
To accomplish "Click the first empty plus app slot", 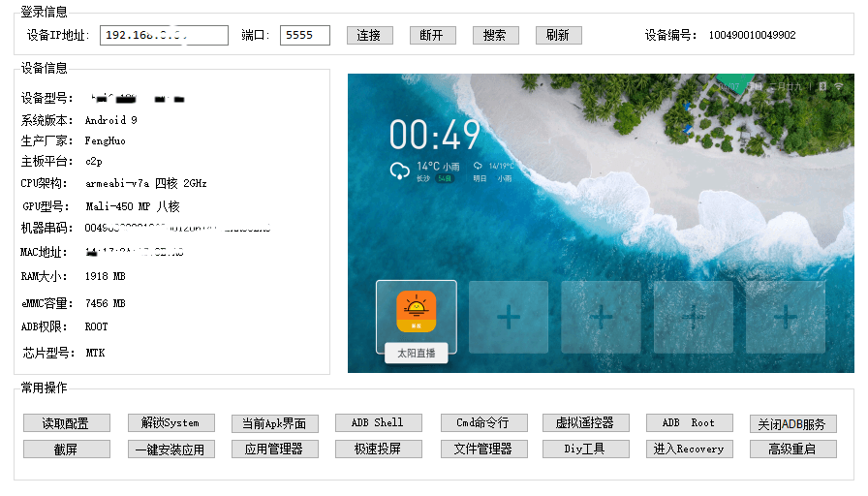I will click(509, 317).
